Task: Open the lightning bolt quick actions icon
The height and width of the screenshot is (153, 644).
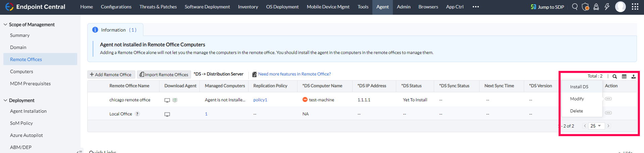Action: (x=607, y=7)
